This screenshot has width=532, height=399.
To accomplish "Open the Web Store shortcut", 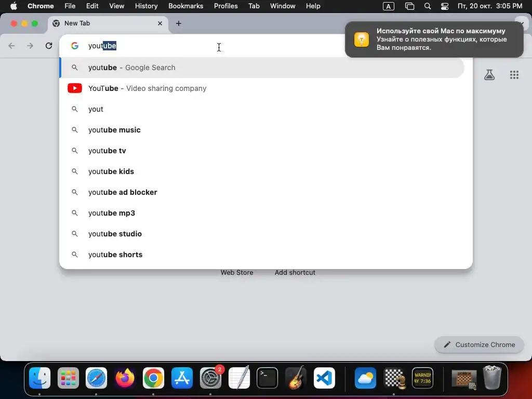I will 237,272.
